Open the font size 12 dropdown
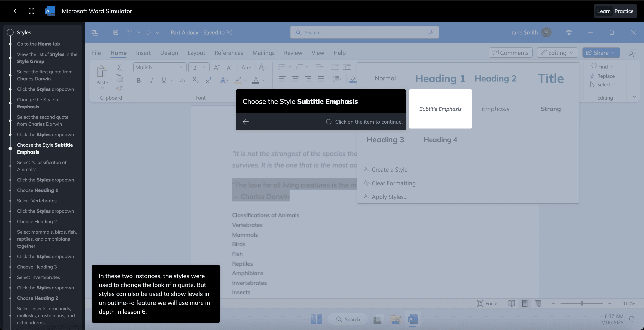 pyautogui.click(x=204, y=67)
